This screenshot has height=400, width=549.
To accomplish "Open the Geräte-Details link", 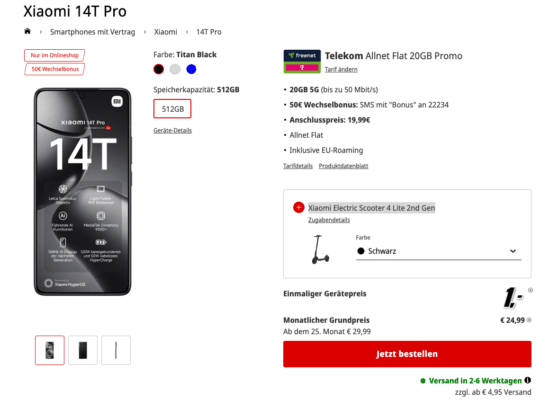I will click(x=173, y=130).
